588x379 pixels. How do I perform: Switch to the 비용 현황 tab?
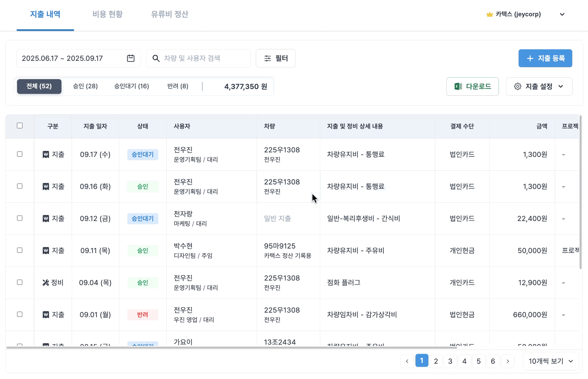click(107, 14)
